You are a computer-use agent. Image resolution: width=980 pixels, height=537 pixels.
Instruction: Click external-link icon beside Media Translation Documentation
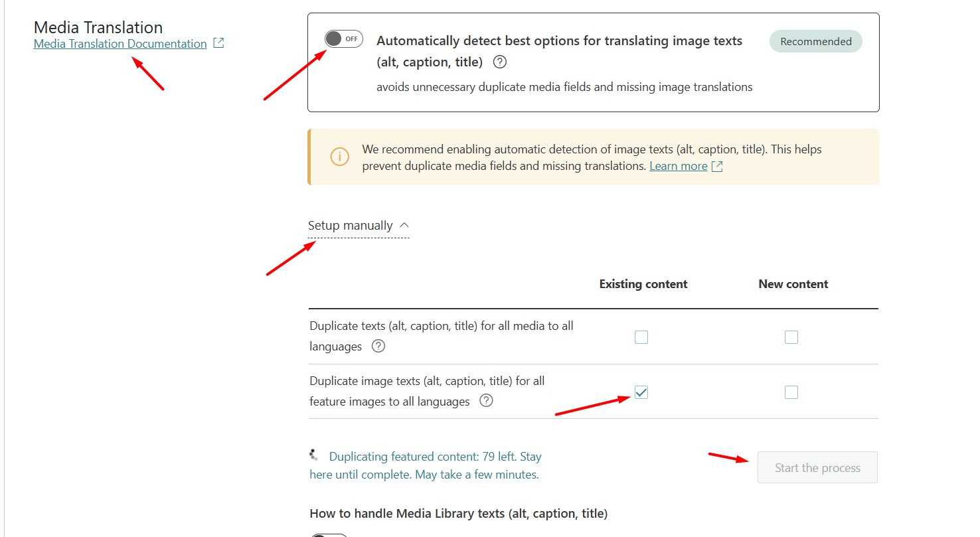[218, 44]
